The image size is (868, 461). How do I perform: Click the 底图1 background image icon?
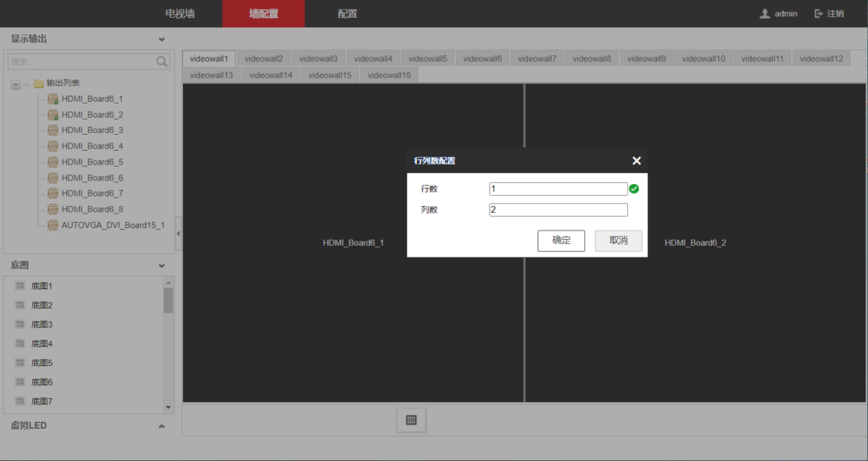click(19, 286)
